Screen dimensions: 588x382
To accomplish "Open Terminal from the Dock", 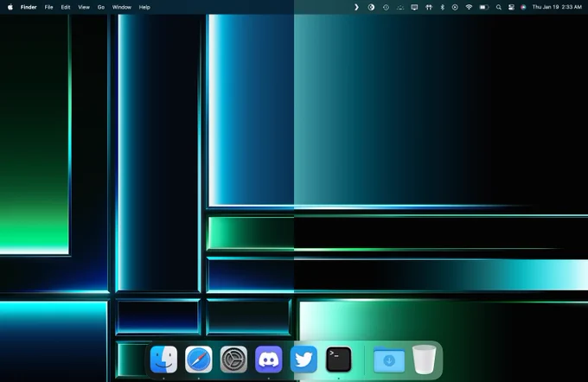I will (x=339, y=360).
